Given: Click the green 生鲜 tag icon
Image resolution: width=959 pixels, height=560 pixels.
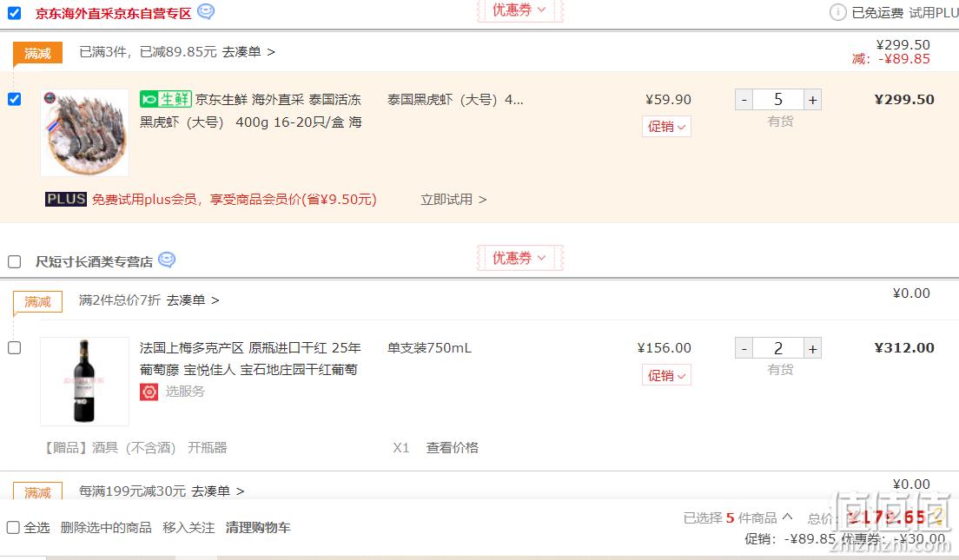Looking at the screenshot, I should pyautogui.click(x=166, y=99).
